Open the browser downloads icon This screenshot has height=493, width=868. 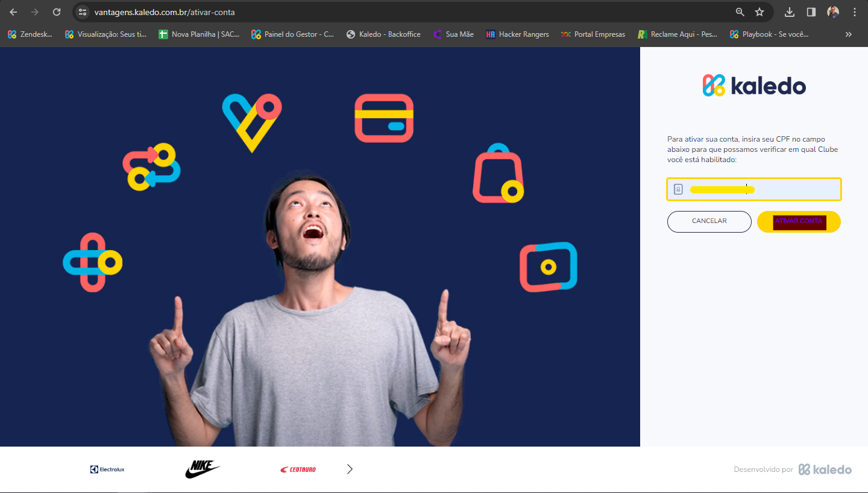pyautogui.click(x=790, y=12)
